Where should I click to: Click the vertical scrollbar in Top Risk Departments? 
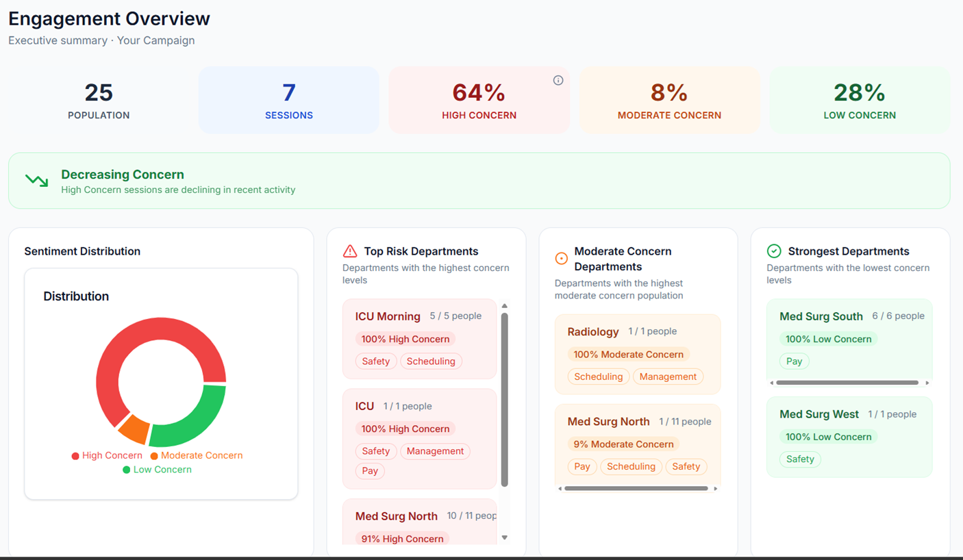click(505, 400)
